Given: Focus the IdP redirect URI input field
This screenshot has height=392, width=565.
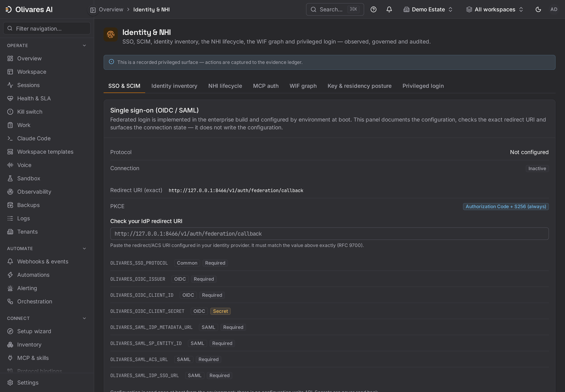Looking at the screenshot, I should [329, 234].
